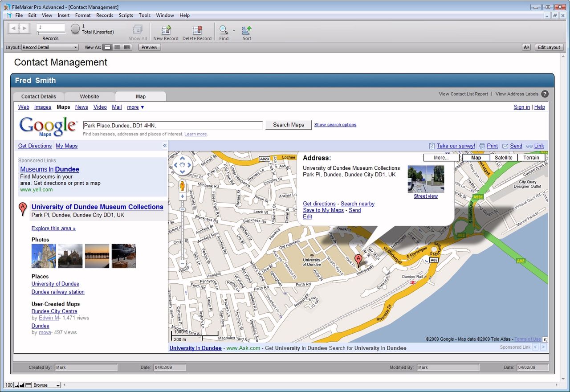Click red marker A in results list
The image size is (570, 392).
[x=23, y=209]
